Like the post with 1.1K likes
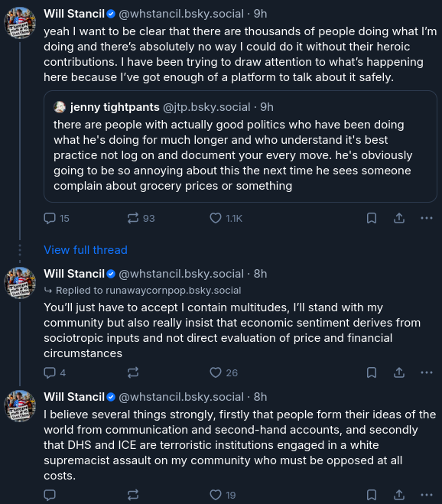442x504 pixels. click(226, 218)
